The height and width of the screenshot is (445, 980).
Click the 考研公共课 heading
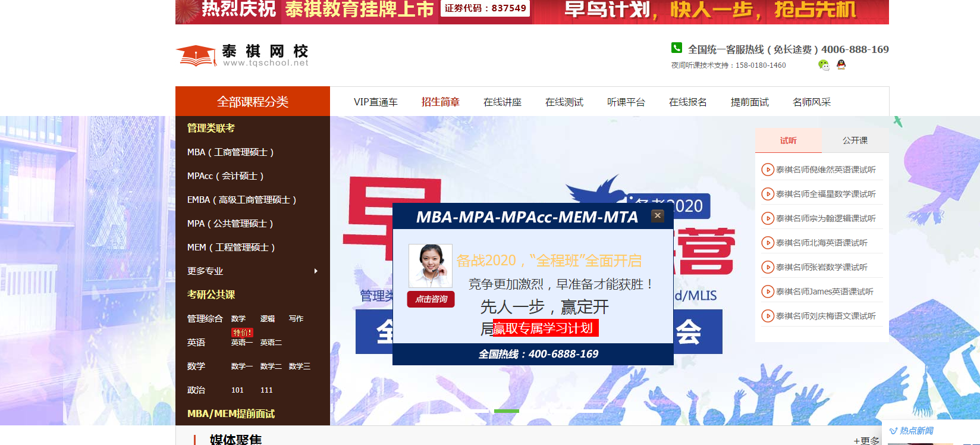pos(211,294)
